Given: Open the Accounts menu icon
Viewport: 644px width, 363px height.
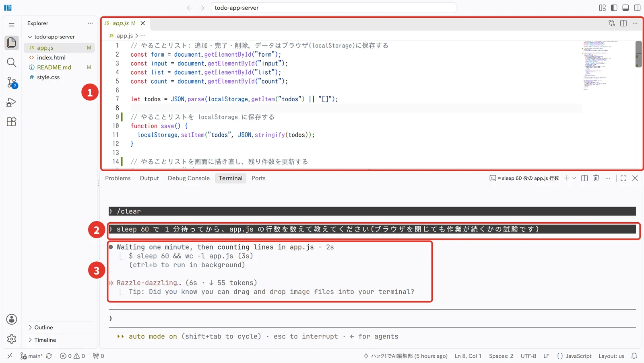Looking at the screenshot, I should (x=11, y=320).
